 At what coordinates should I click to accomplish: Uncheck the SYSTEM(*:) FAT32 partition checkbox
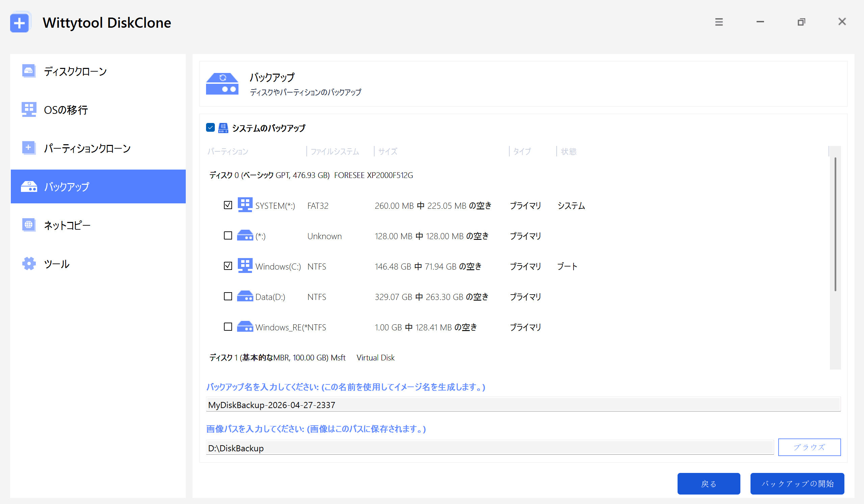pyautogui.click(x=228, y=205)
